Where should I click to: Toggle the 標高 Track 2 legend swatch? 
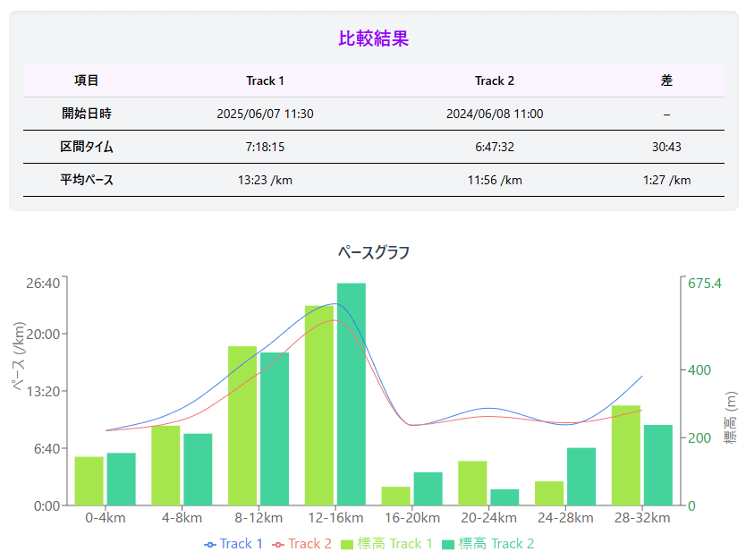pyautogui.click(x=448, y=544)
